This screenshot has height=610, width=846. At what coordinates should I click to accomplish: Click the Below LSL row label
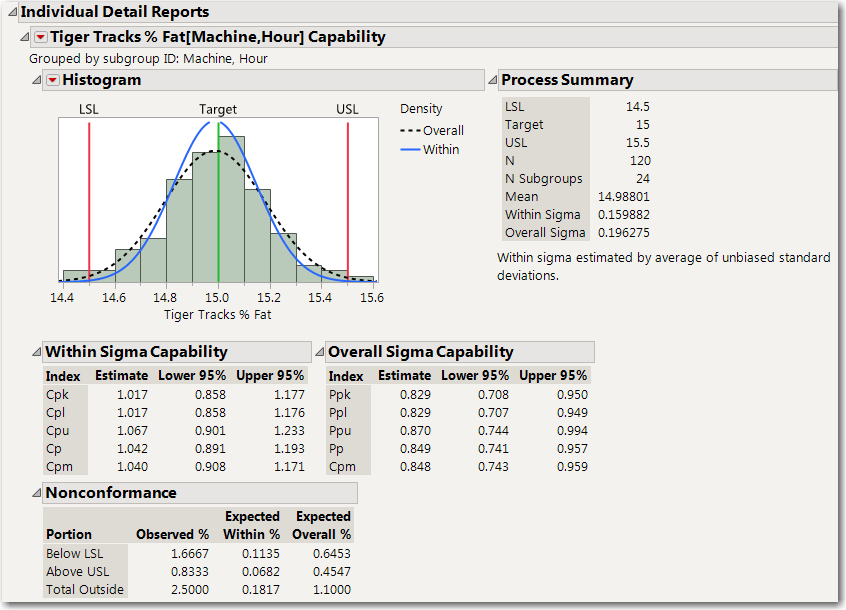pos(74,554)
